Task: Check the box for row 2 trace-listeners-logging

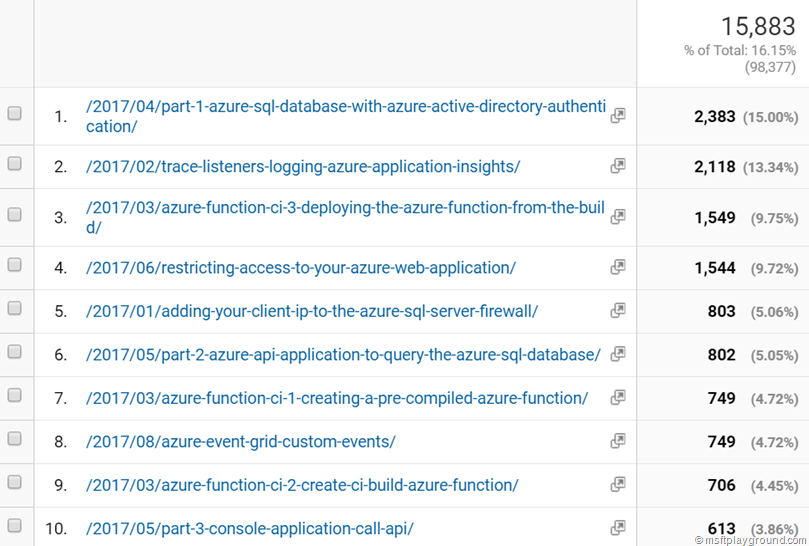Action: (14, 164)
